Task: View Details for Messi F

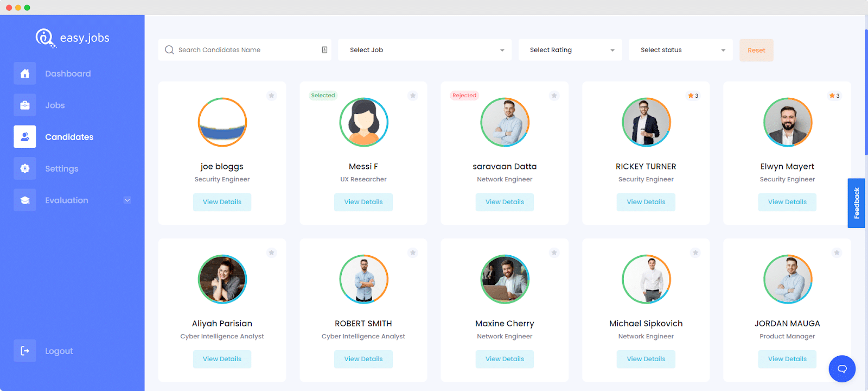Action: (363, 202)
